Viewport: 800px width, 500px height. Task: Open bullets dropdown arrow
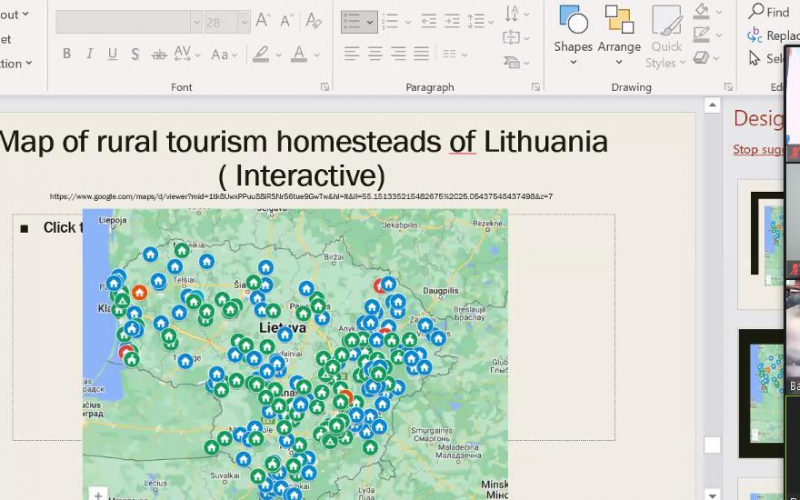pos(370,22)
